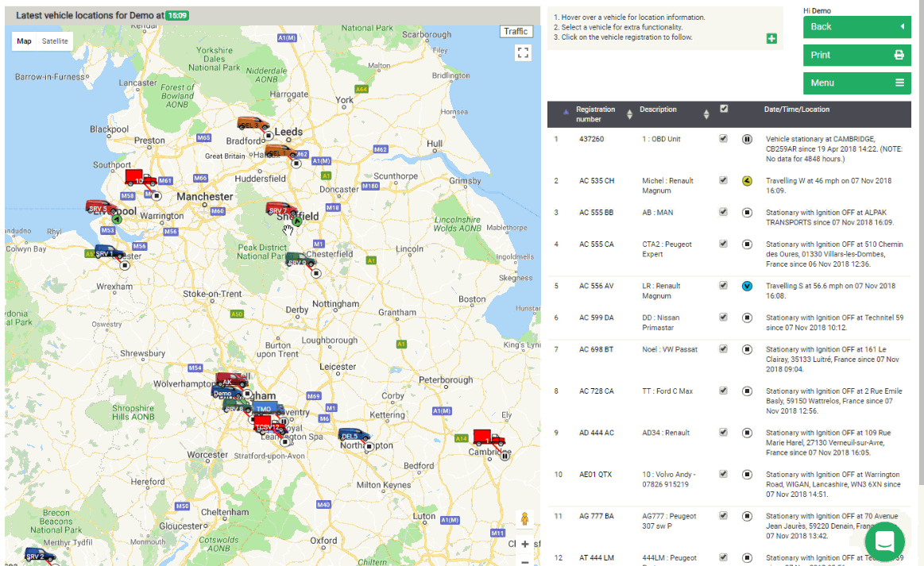Click the yellow travelling arrow icon for AC 535 CH
This screenshot has height=566, width=924.
pyautogui.click(x=746, y=180)
